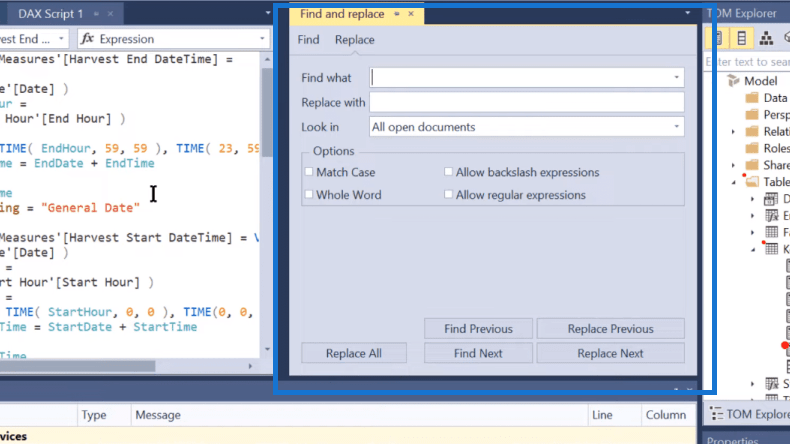Click the Find Next button
The width and height of the screenshot is (790, 444).
pyautogui.click(x=478, y=353)
